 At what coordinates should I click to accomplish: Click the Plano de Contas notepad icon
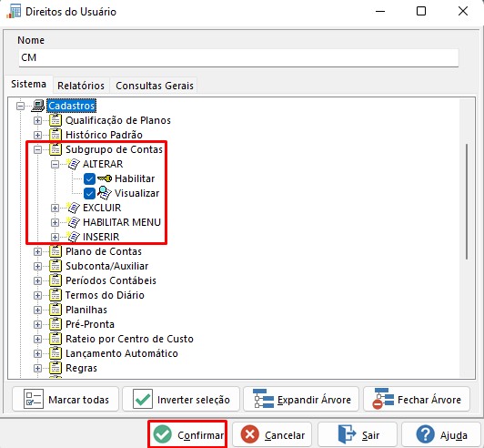(x=55, y=251)
